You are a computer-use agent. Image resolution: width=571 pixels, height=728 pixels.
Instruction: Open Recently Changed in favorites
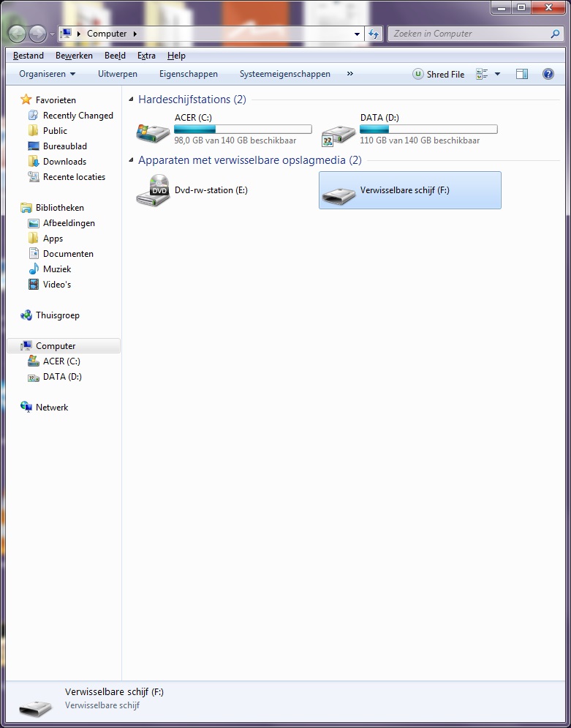coord(78,115)
